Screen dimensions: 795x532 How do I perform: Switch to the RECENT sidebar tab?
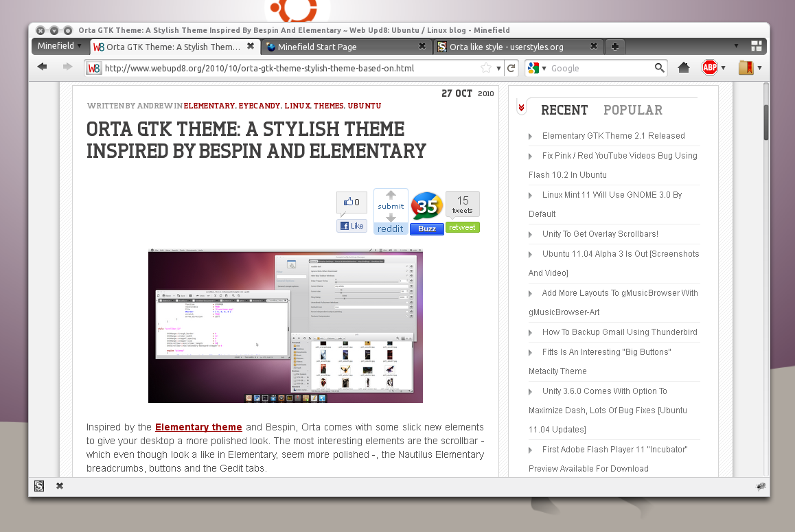(564, 110)
